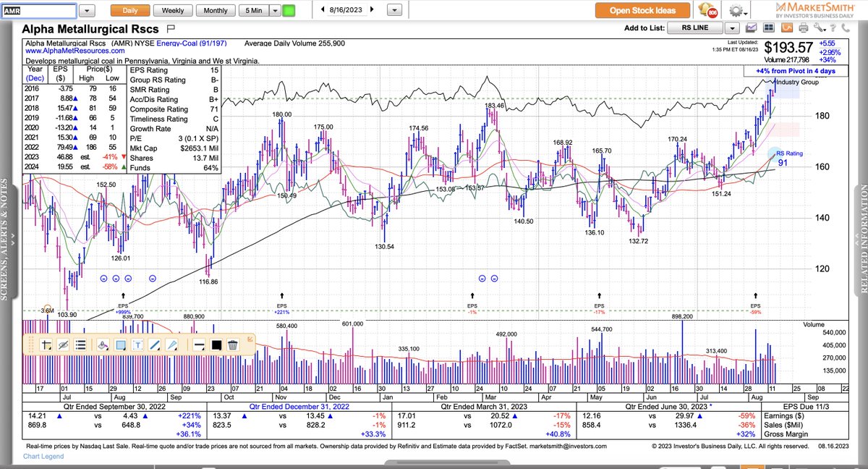Screen dimensions: 868x469
Task: Collapse the drawing toolbar using orange arrow
Action: pos(250,338)
